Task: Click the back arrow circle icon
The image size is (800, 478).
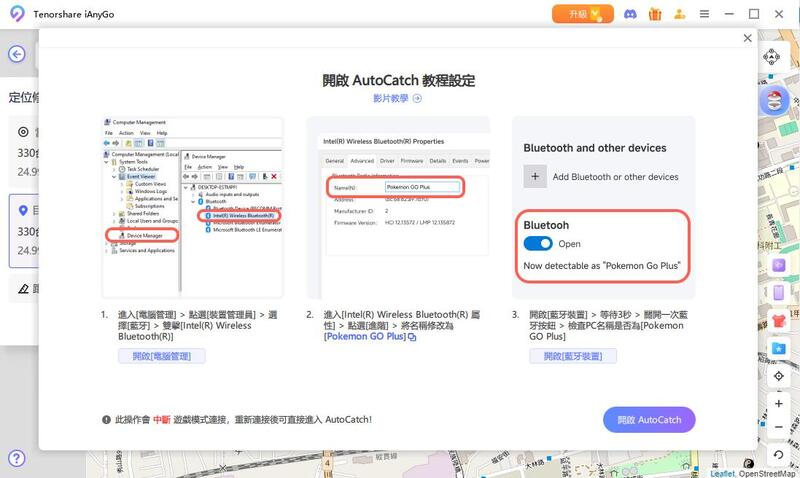Action: (17, 54)
